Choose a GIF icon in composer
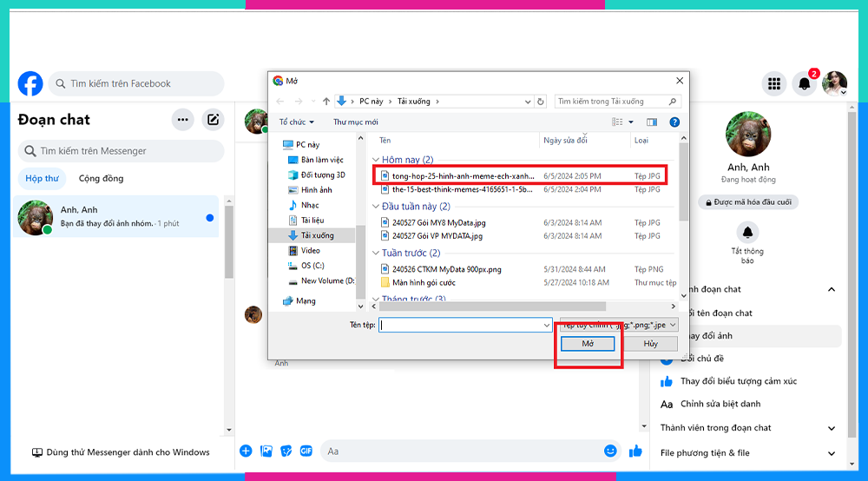 click(x=306, y=451)
